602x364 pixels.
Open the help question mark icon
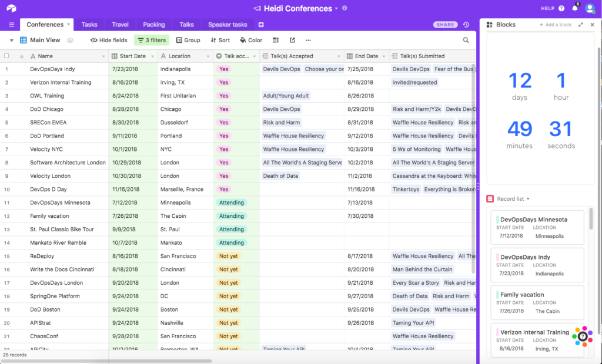click(x=561, y=8)
